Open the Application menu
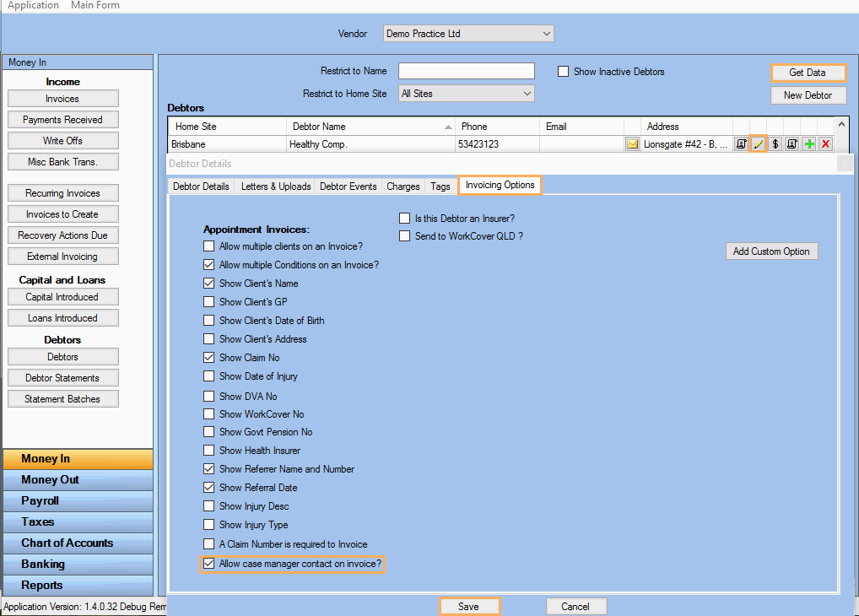Image resolution: width=859 pixels, height=616 pixels. [x=33, y=6]
